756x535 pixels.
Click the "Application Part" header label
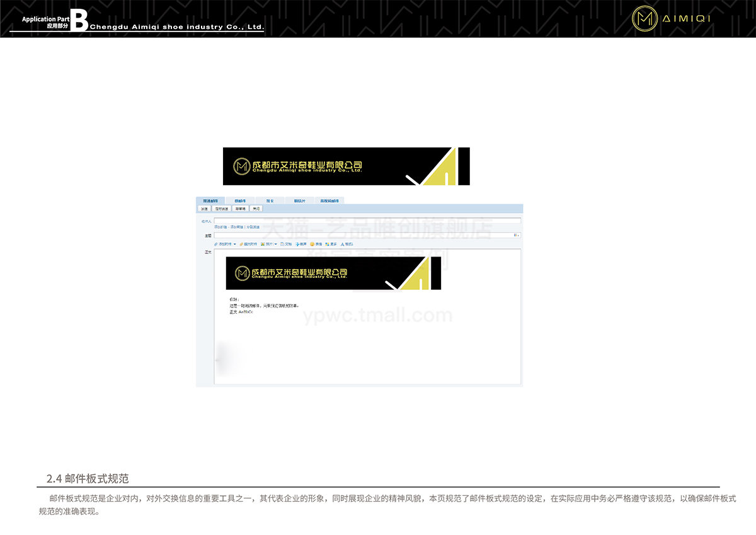(46, 20)
